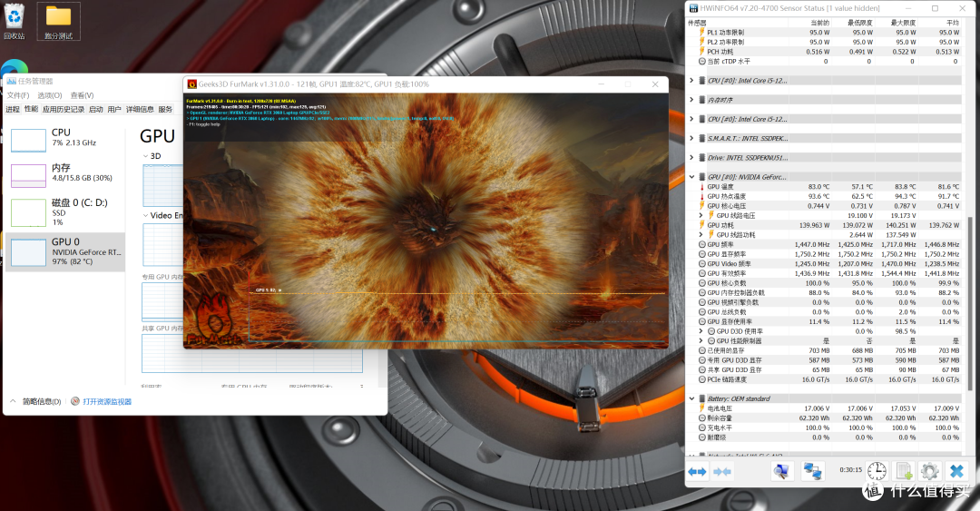Viewport: 980px width, 511px height.
Task: Expand GPU 线路电压 sub-rows
Action: click(x=701, y=215)
